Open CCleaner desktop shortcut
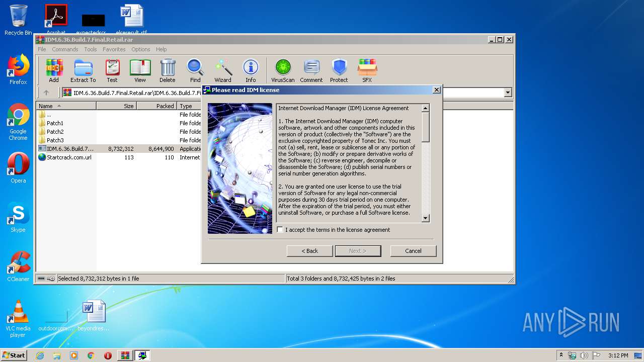 tap(18, 266)
